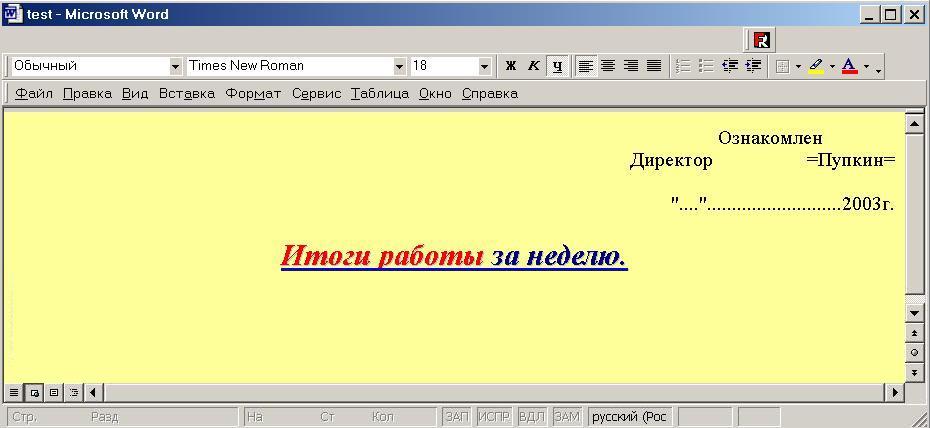Click Next Page double-arrow button
This screenshot has height=428, width=930.
click(x=914, y=372)
